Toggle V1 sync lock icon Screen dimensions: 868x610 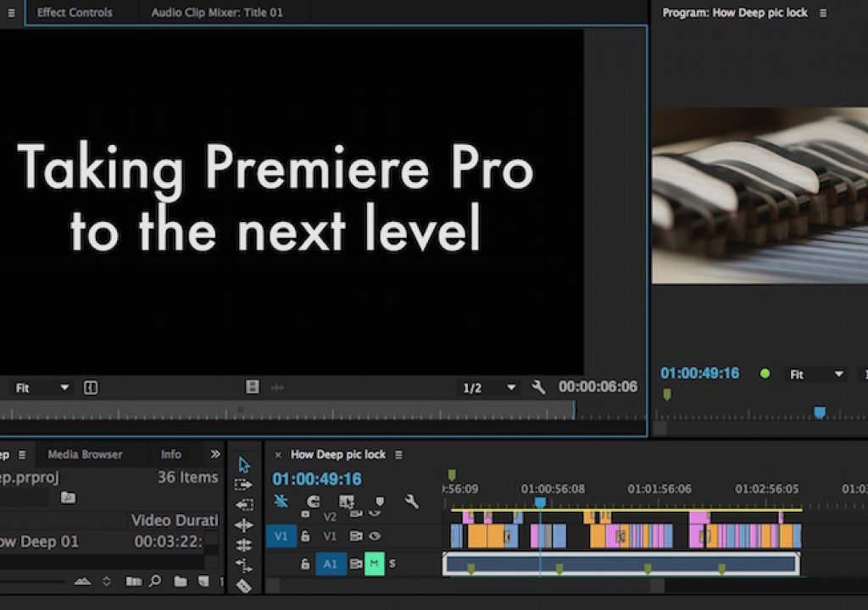point(355,535)
